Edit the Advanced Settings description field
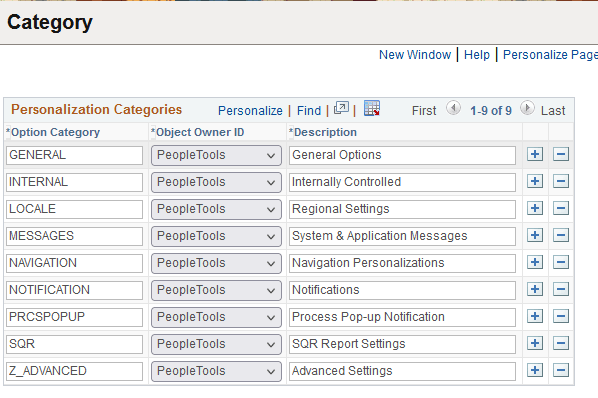This screenshot has width=598, height=398. tap(402, 371)
